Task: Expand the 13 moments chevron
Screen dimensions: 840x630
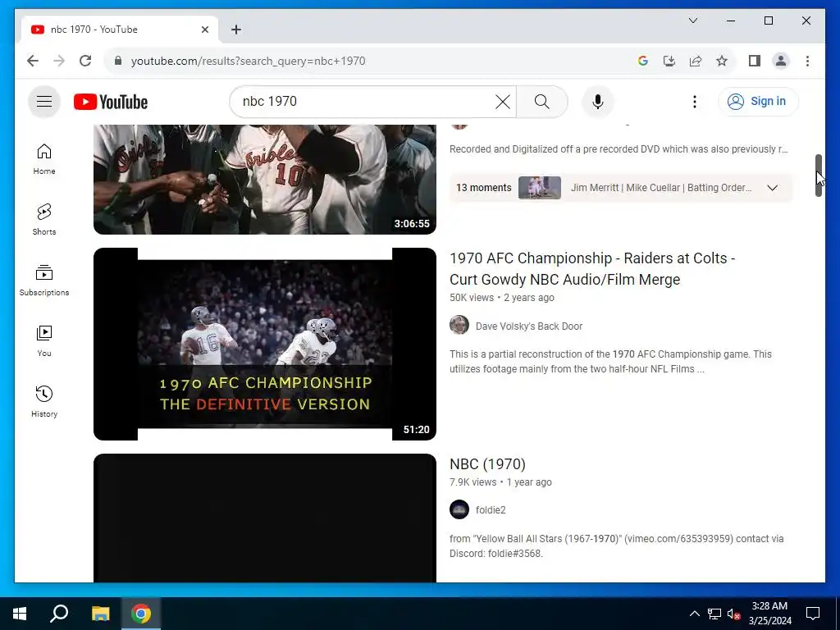Action: (772, 188)
